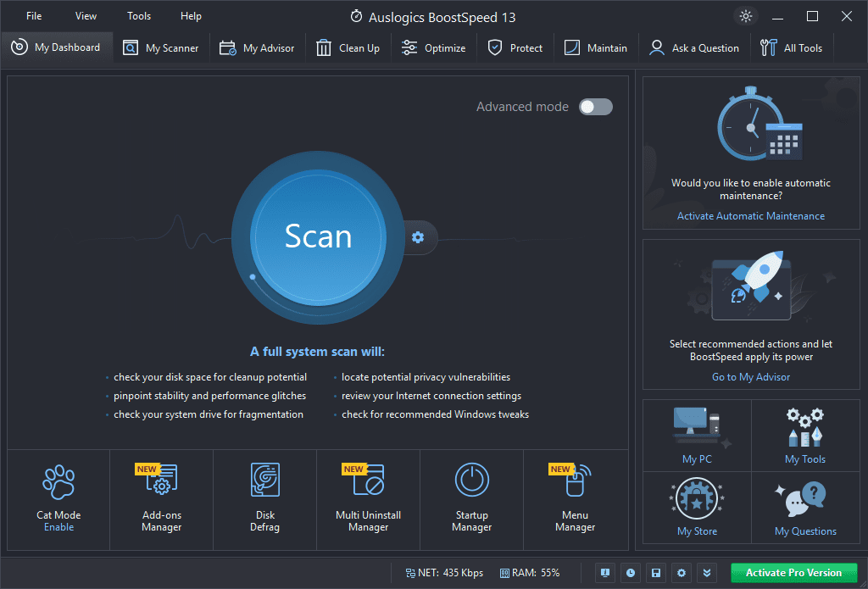Click 'locate potential privacy vulnerabilities' text
868x589 pixels.
(426, 377)
